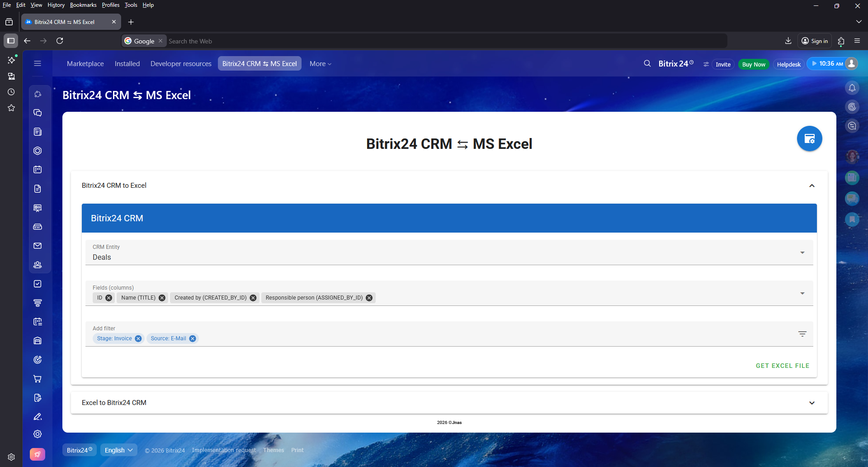
Task: Open the mail icon in left sidebar
Action: point(38,246)
